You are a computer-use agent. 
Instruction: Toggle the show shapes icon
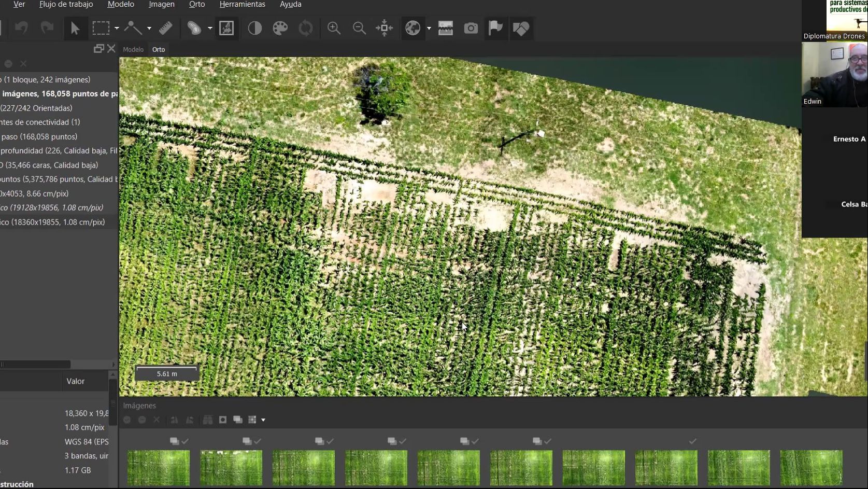pos(521,28)
